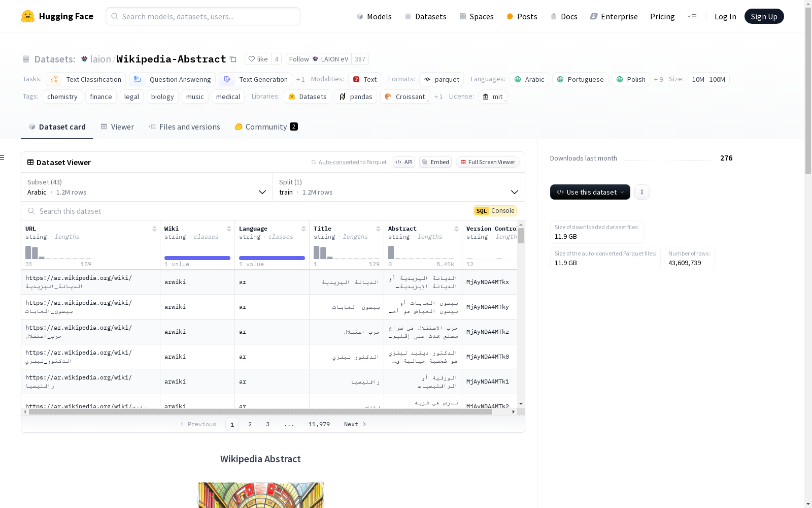Go to Models in the top navigation

pos(374,16)
